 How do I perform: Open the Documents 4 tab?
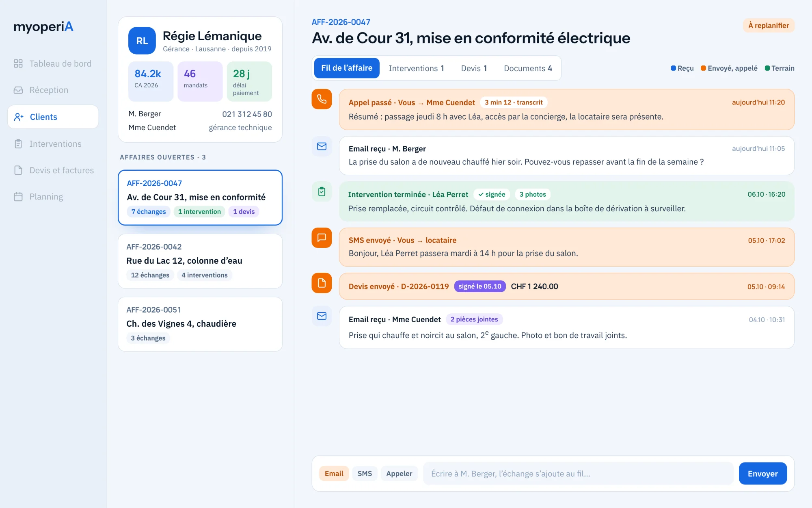click(528, 68)
